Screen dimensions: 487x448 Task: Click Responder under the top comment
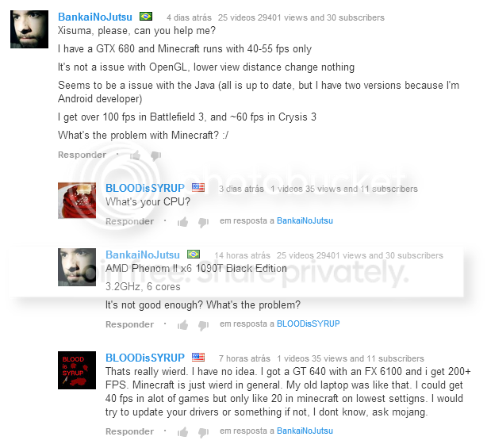82,155
